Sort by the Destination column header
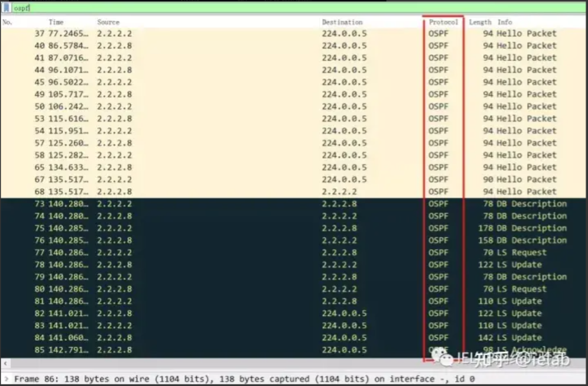Image resolution: width=588 pixels, height=386 pixels. pyautogui.click(x=342, y=22)
